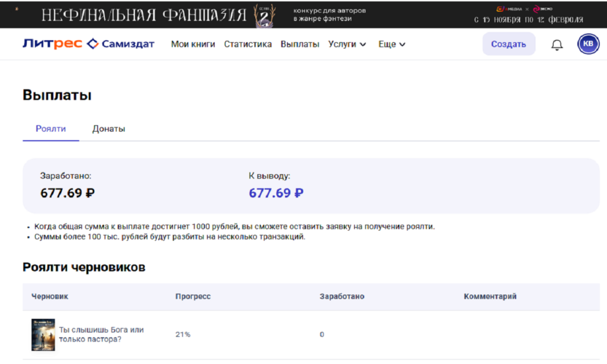Click the Прогресс column header
The width and height of the screenshot is (607, 364).
click(x=193, y=296)
